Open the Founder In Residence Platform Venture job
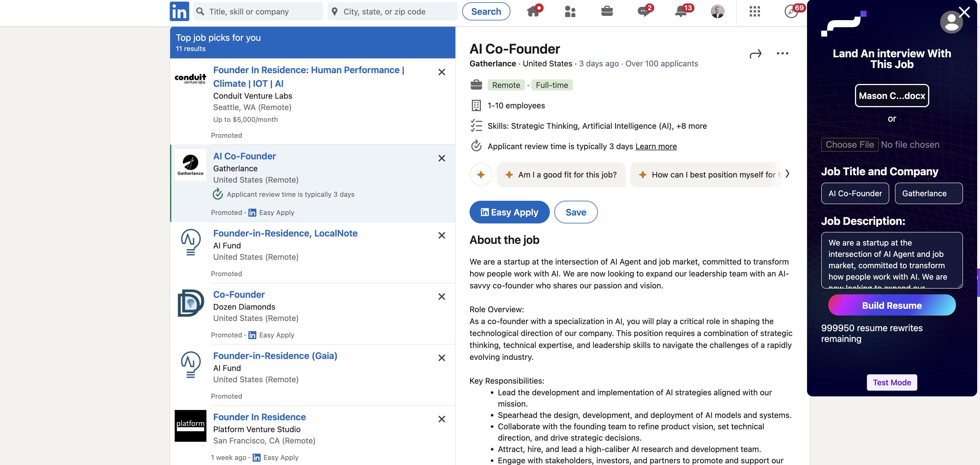The height and width of the screenshot is (465, 980). pos(259,417)
